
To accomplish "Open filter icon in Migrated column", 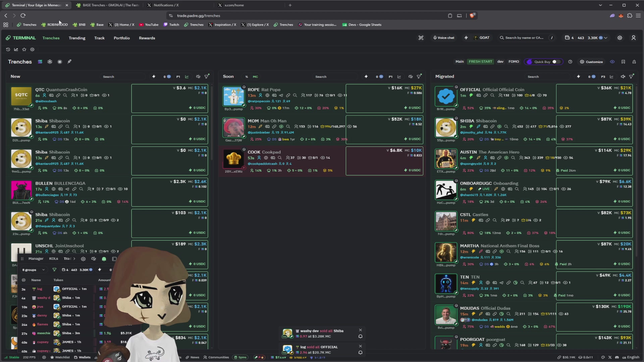I will (x=632, y=76).
